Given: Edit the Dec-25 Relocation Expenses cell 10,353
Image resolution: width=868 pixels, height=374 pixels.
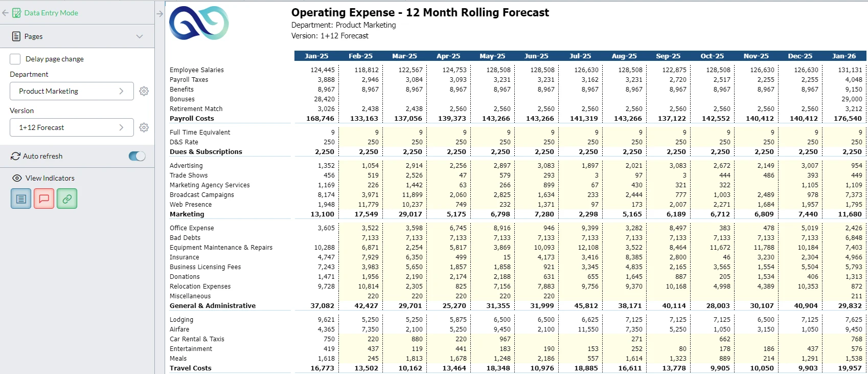Looking at the screenshot, I should [800, 286].
